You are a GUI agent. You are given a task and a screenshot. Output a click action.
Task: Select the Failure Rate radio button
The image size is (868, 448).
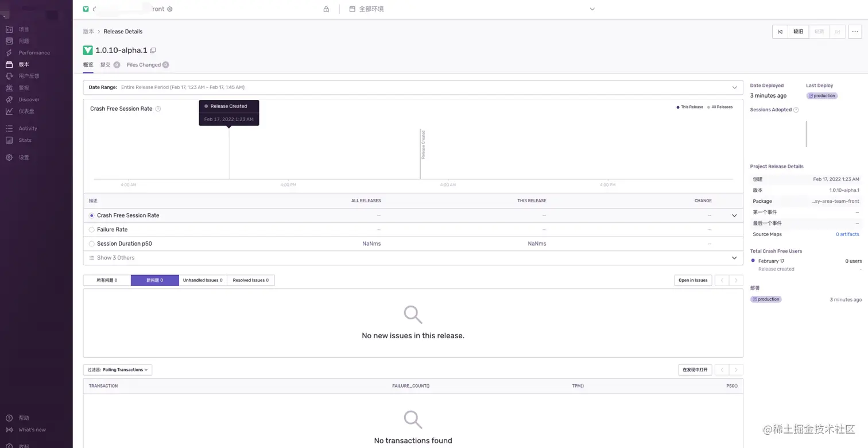tap(92, 230)
